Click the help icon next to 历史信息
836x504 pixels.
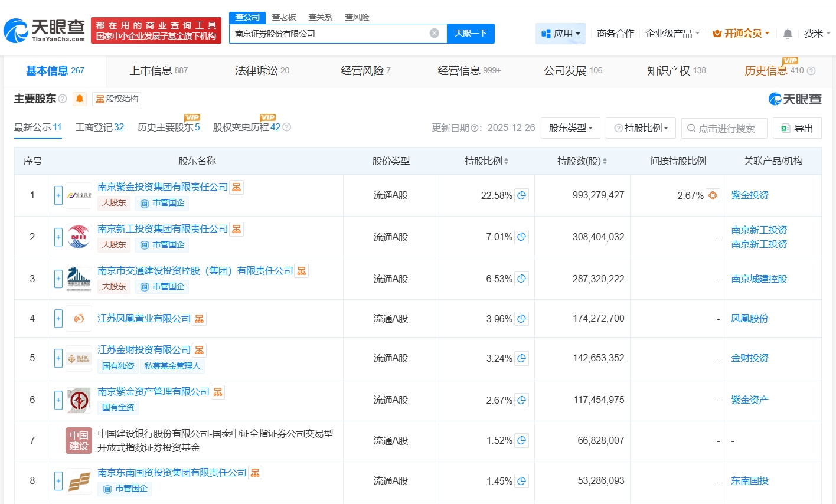(811, 71)
